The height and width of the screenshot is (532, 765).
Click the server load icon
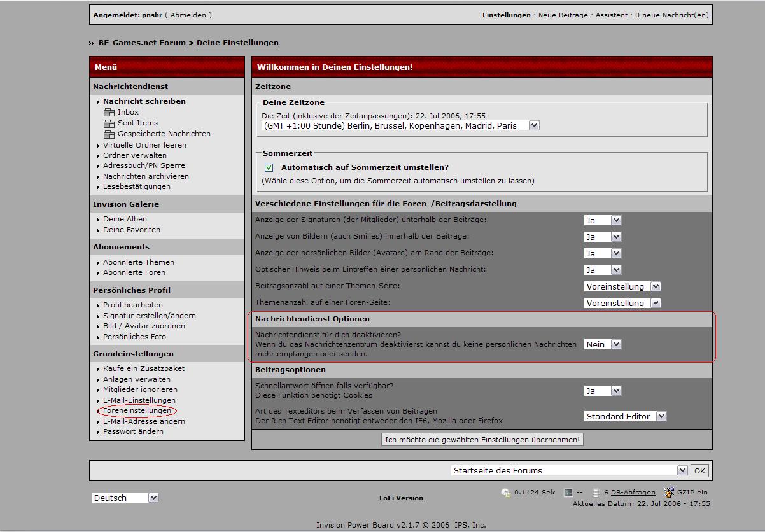tap(568, 493)
